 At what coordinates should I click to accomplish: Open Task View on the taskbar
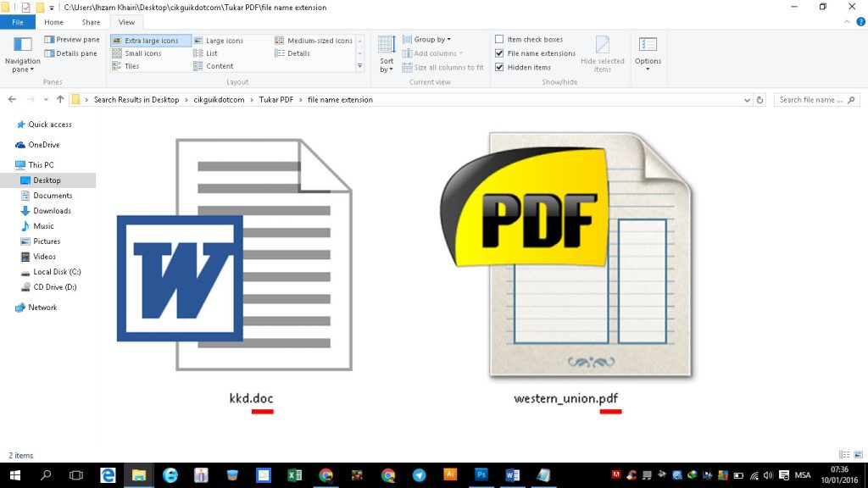tap(76, 474)
